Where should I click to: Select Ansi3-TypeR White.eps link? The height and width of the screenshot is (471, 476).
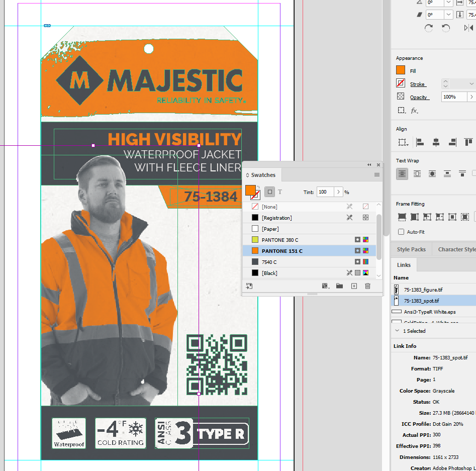click(x=434, y=312)
